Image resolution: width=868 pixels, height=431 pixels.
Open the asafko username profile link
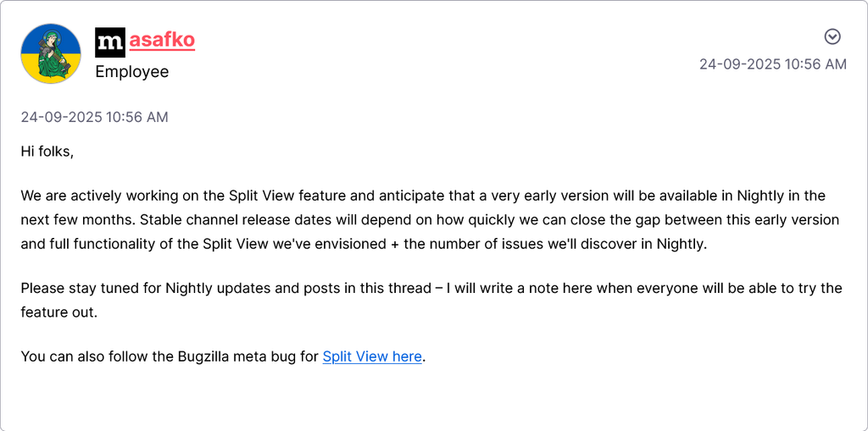[162, 40]
